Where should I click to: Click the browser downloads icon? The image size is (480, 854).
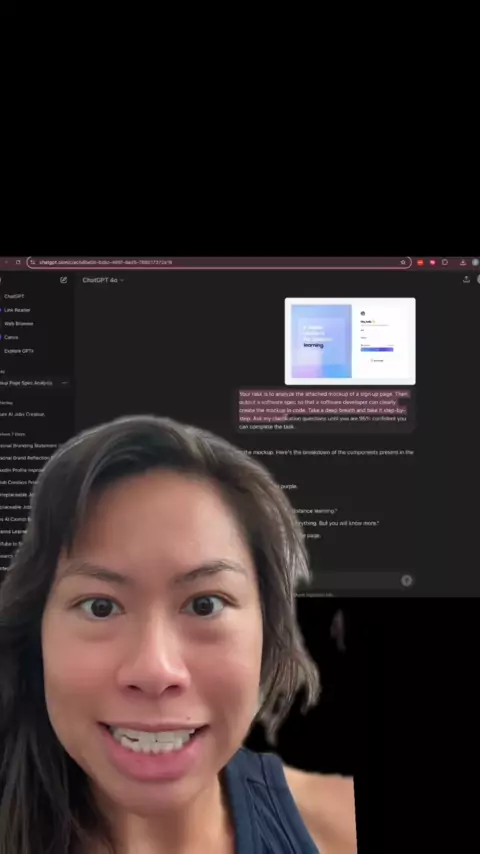pos(463,262)
